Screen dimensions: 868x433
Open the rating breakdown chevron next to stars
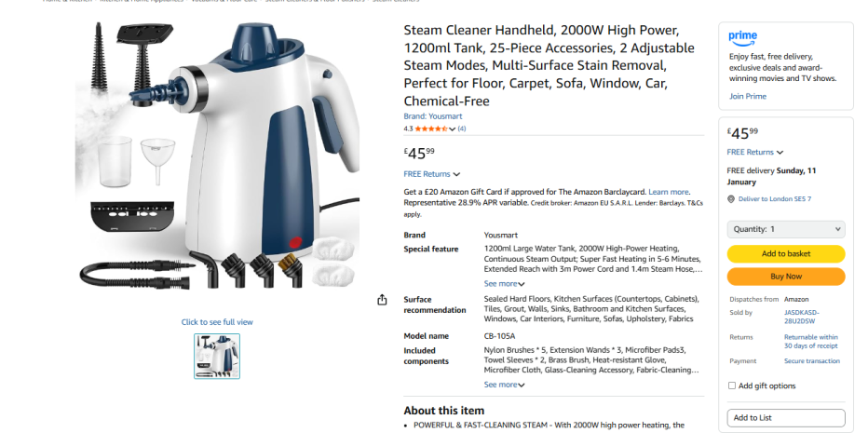(453, 129)
